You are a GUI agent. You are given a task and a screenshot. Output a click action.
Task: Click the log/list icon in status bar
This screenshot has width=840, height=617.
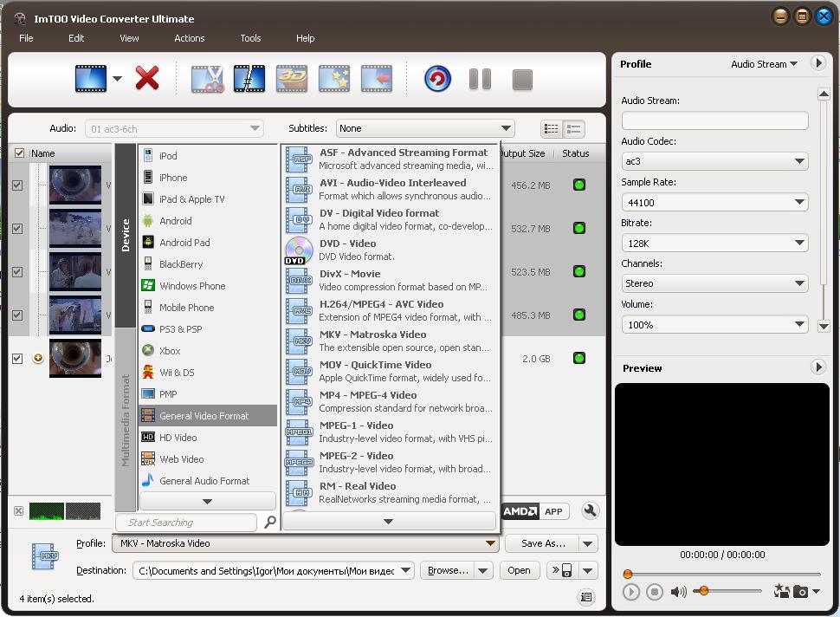(x=586, y=596)
